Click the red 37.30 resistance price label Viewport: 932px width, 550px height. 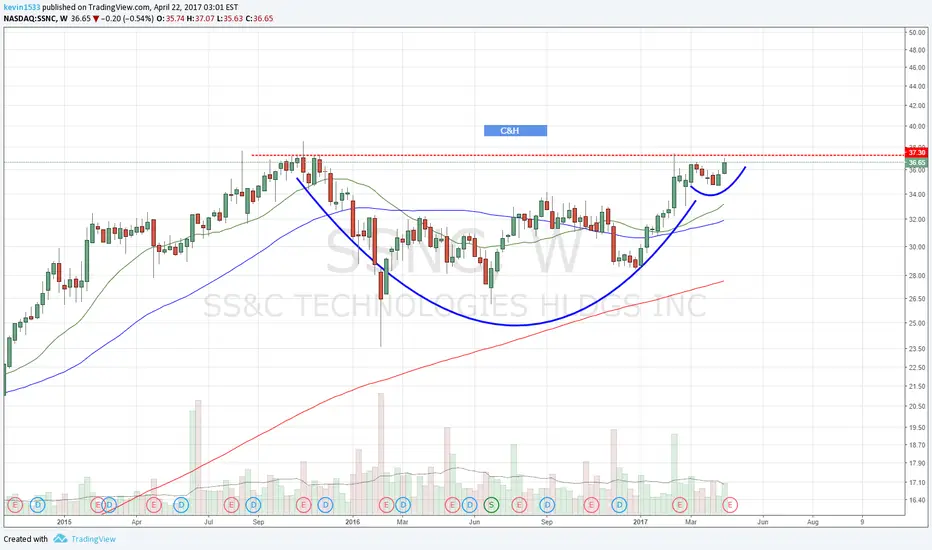tap(917, 153)
